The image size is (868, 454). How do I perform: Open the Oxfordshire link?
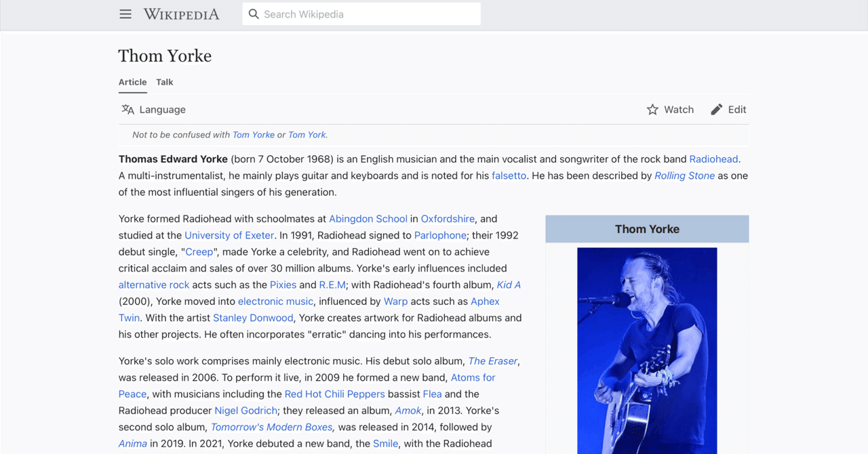coord(448,219)
